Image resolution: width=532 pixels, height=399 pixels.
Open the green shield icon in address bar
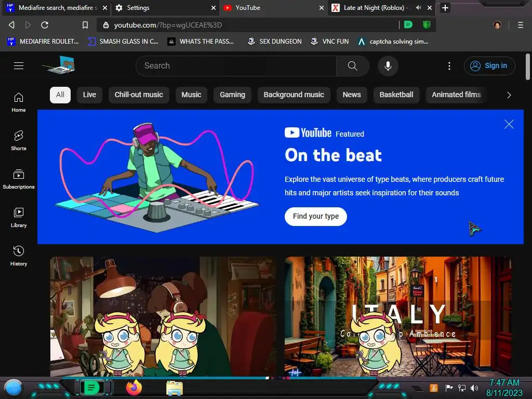(427, 25)
